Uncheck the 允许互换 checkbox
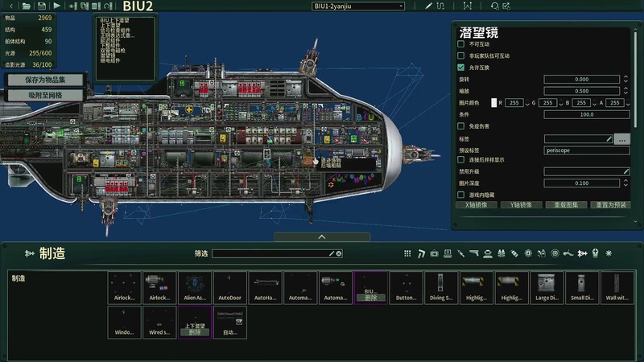 tap(460, 68)
